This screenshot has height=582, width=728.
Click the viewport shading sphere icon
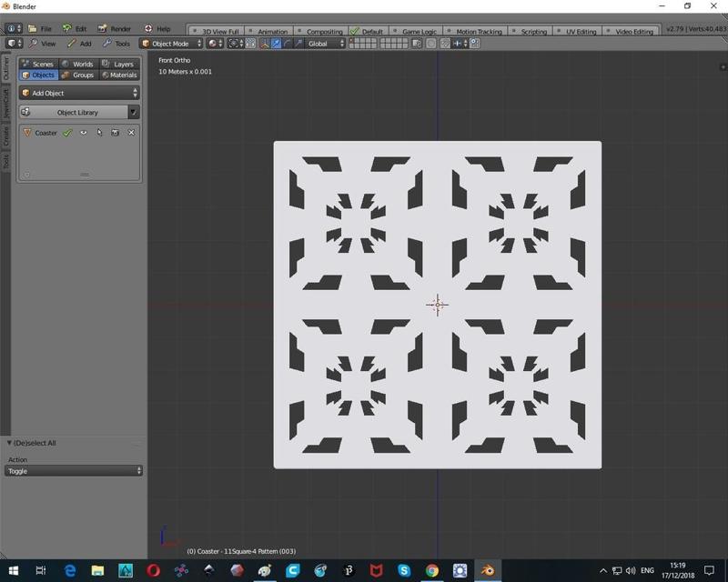(x=214, y=44)
